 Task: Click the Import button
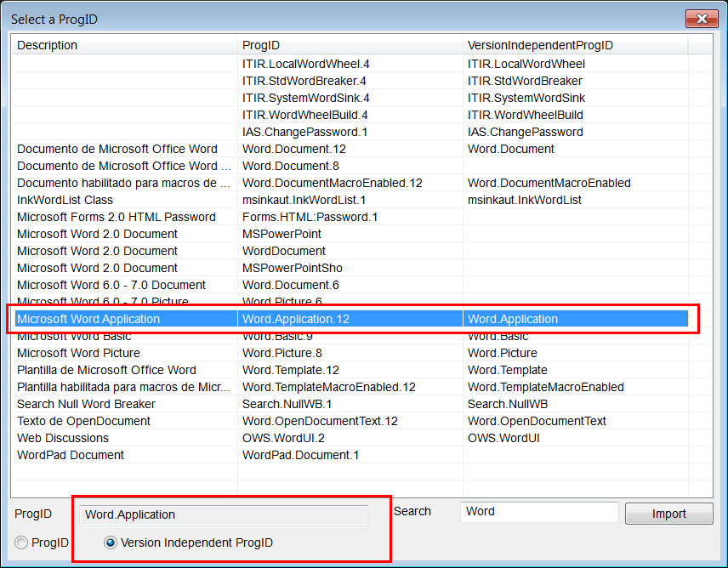click(x=668, y=514)
